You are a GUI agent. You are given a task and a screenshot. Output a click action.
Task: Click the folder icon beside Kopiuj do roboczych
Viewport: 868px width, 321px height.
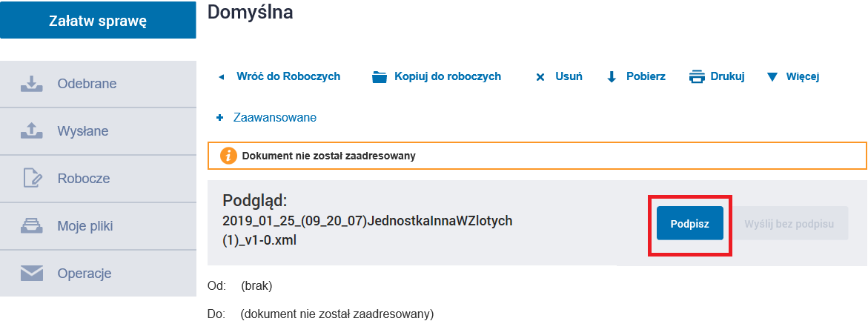click(380, 76)
